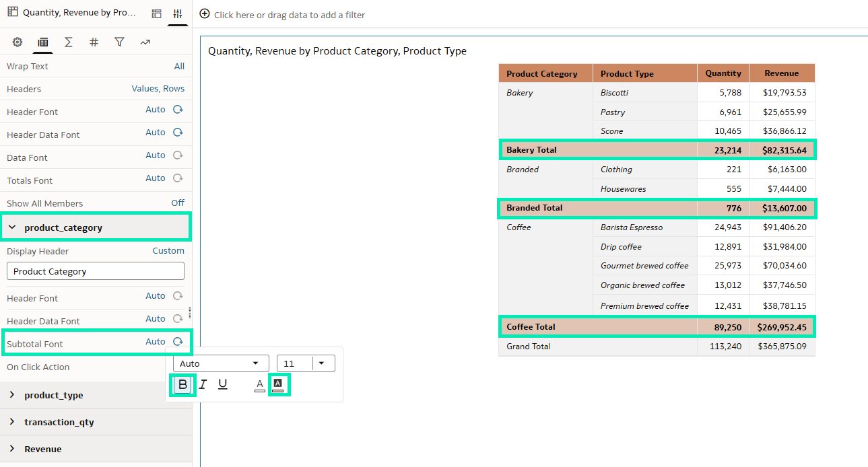Click the add filter plus icon

click(205, 14)
